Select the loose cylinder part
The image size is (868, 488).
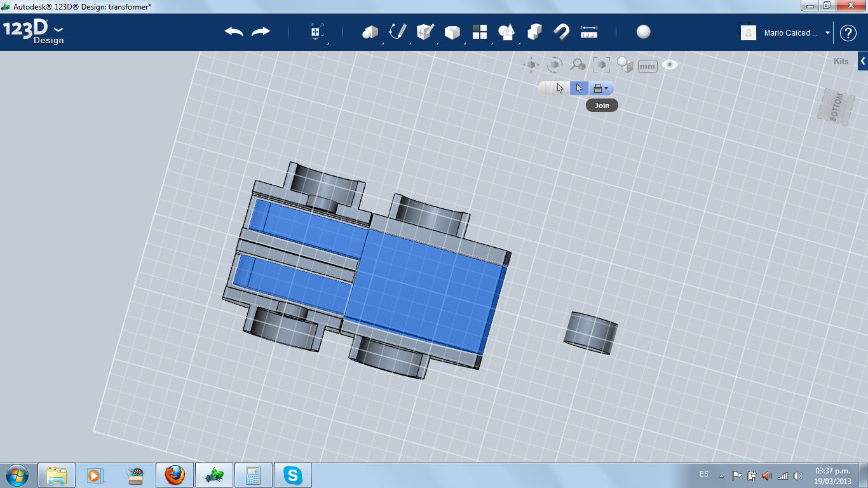(591, 332)
